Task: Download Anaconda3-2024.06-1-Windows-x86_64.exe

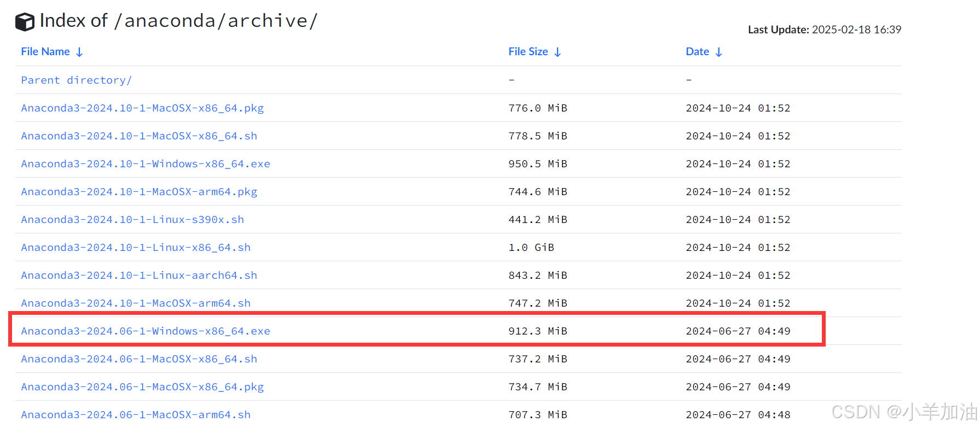Action: pos(146,331)
